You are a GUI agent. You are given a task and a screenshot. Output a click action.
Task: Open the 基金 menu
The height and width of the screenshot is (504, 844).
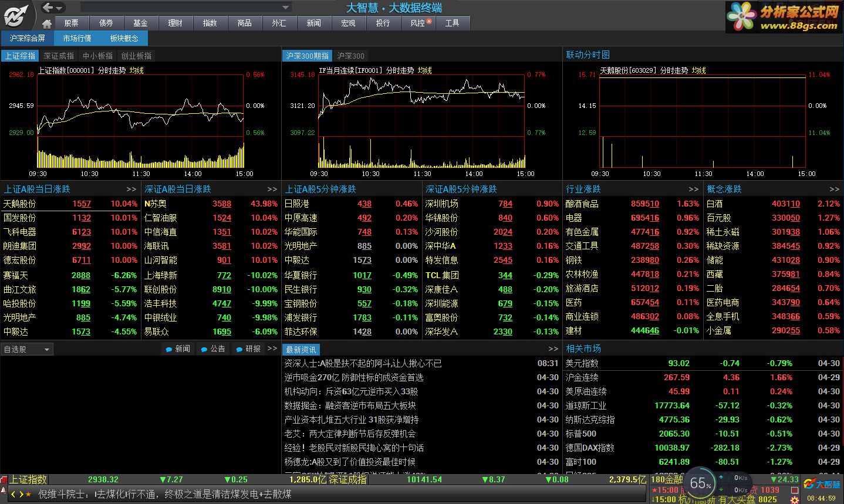click(x=140, y=23)
